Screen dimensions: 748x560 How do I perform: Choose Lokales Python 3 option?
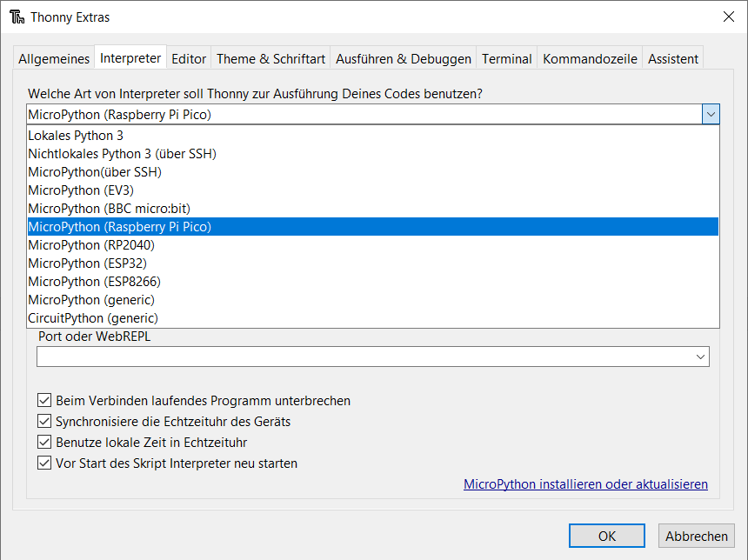pyautogui.click(x=373, y=136)
